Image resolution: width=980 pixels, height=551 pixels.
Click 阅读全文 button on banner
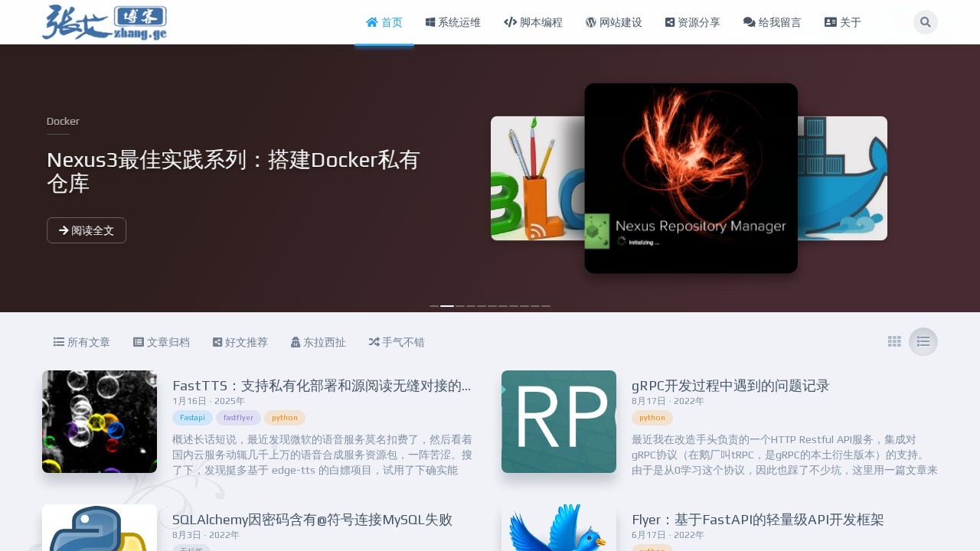87,230
